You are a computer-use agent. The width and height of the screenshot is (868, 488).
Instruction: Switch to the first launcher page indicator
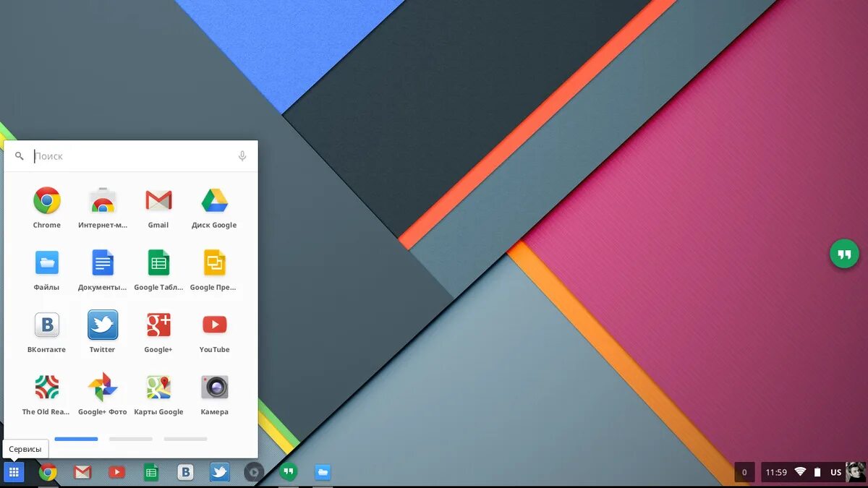click(76, 439)
